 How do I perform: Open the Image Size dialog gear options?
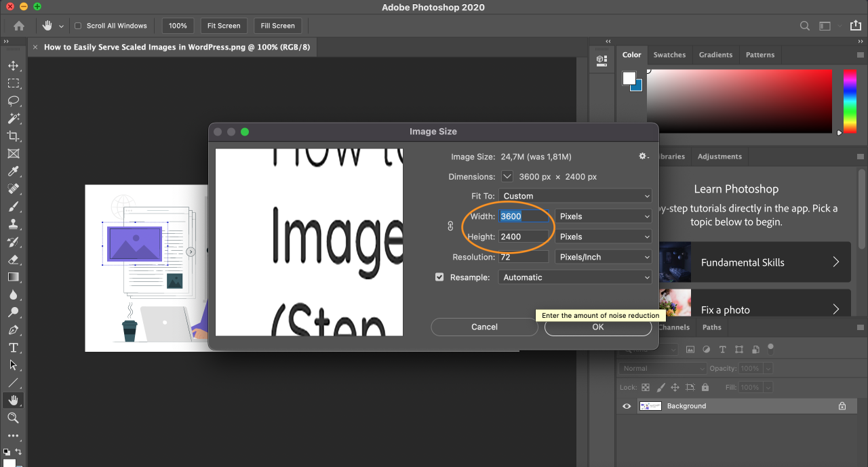click(x=643, y=156)
